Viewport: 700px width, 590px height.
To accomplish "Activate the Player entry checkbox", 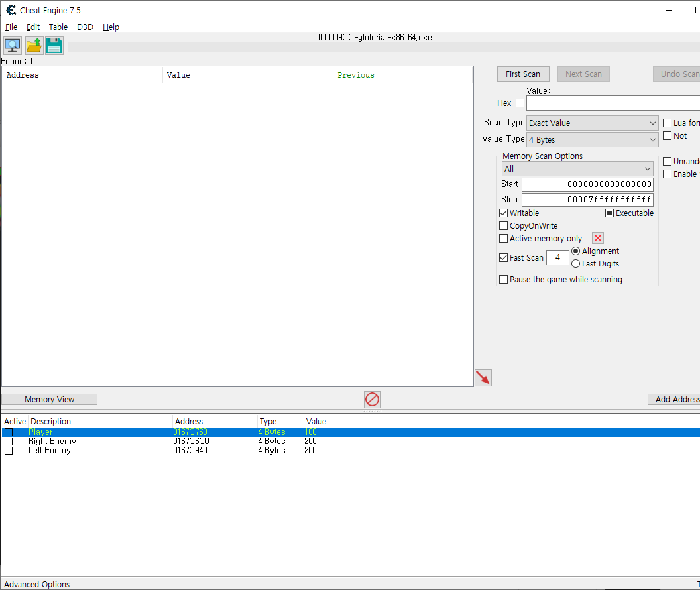I will tap(9, 432).
